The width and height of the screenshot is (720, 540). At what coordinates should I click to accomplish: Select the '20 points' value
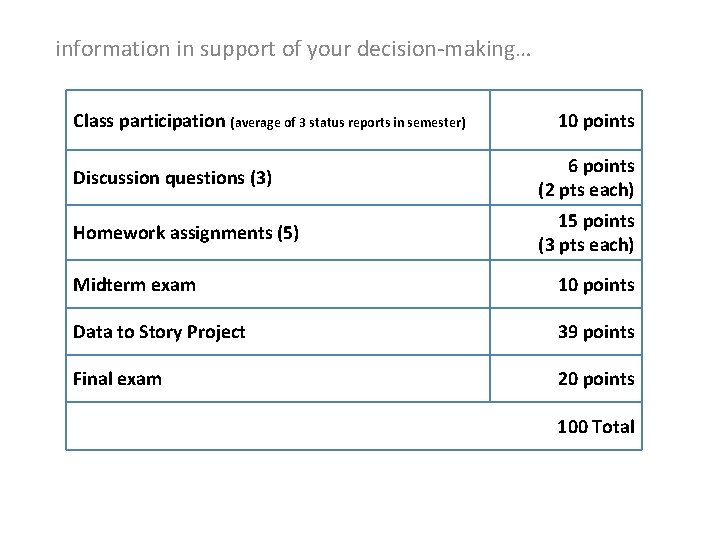(595, 379)
